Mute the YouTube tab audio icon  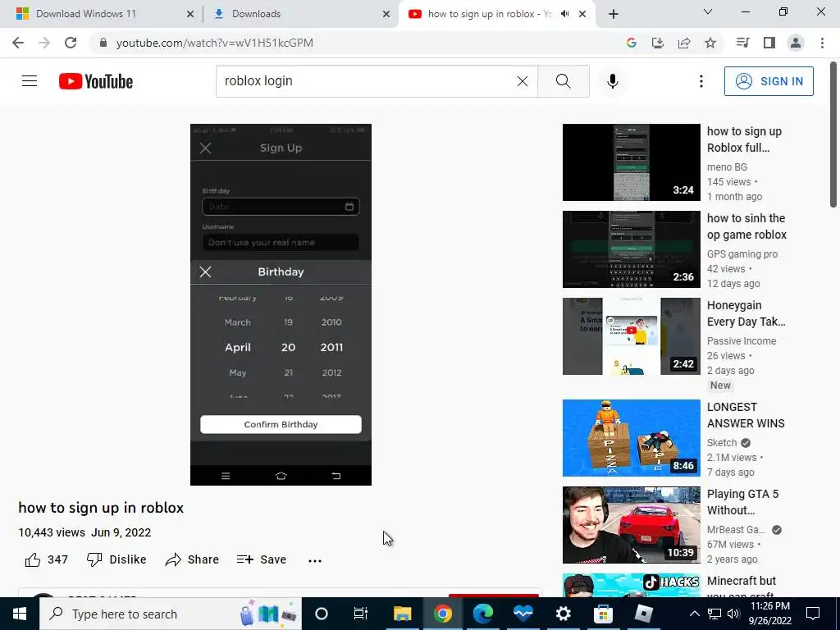(x=564, y=14)
